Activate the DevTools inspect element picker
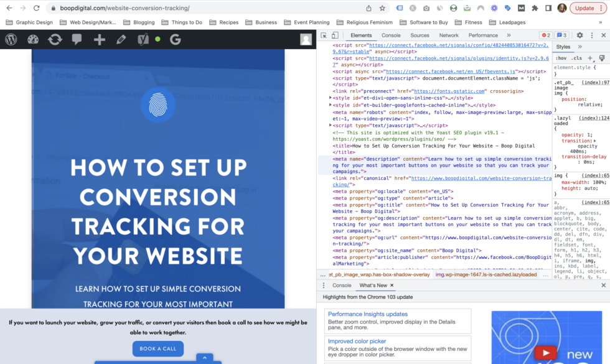Screen dimensions: 610x364 click(324, 35)
